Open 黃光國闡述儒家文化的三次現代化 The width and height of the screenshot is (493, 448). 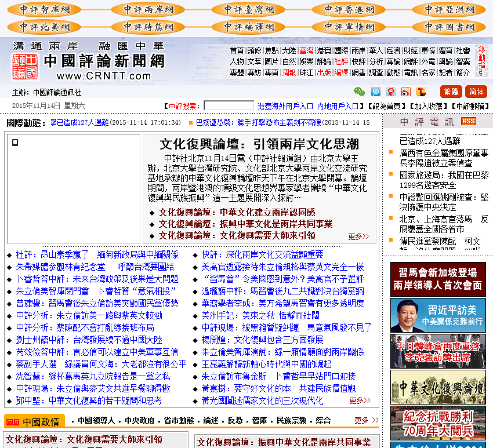(x=262, y=401)
